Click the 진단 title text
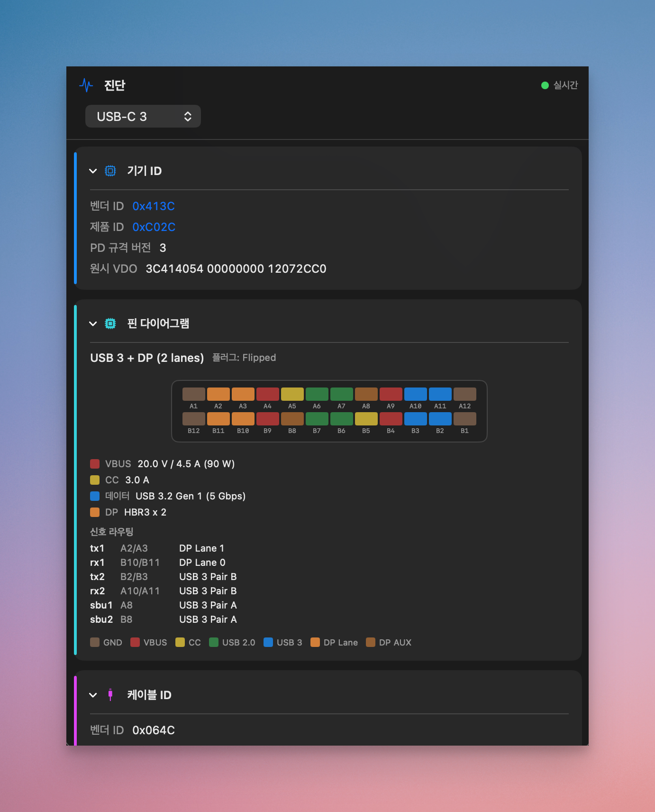This screenshot has width=655, height=812. click(115, 85)
